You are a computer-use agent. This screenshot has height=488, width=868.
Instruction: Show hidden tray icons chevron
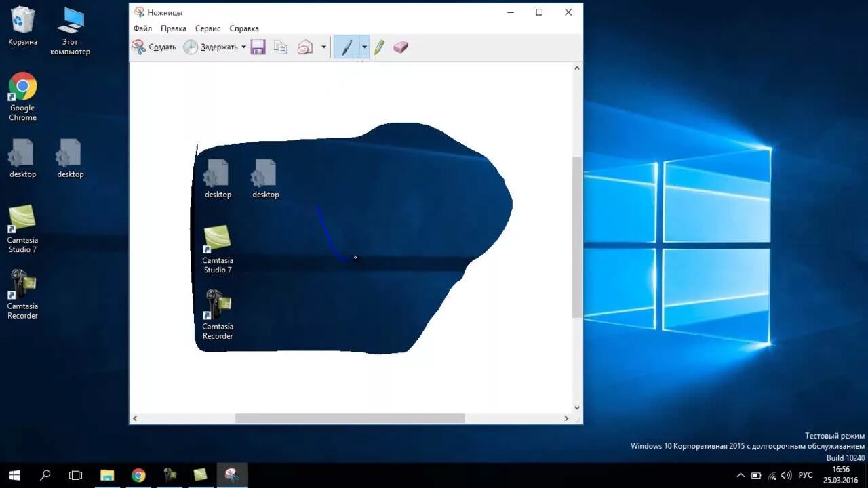click(x=741, y=475)
